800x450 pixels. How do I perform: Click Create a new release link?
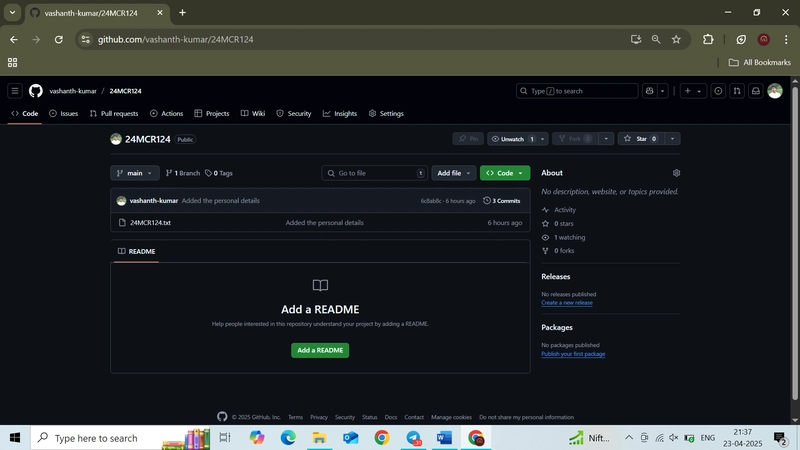(x=567, y=303)
